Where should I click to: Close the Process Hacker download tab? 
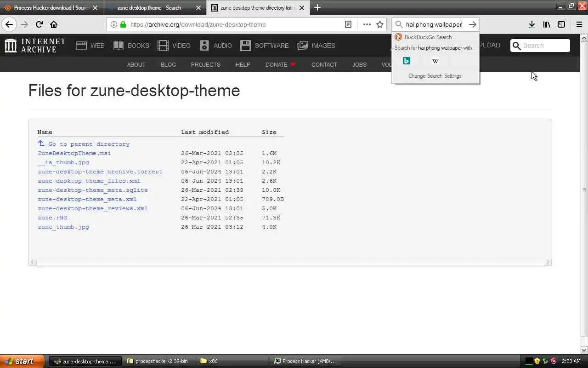pos(95,7)
